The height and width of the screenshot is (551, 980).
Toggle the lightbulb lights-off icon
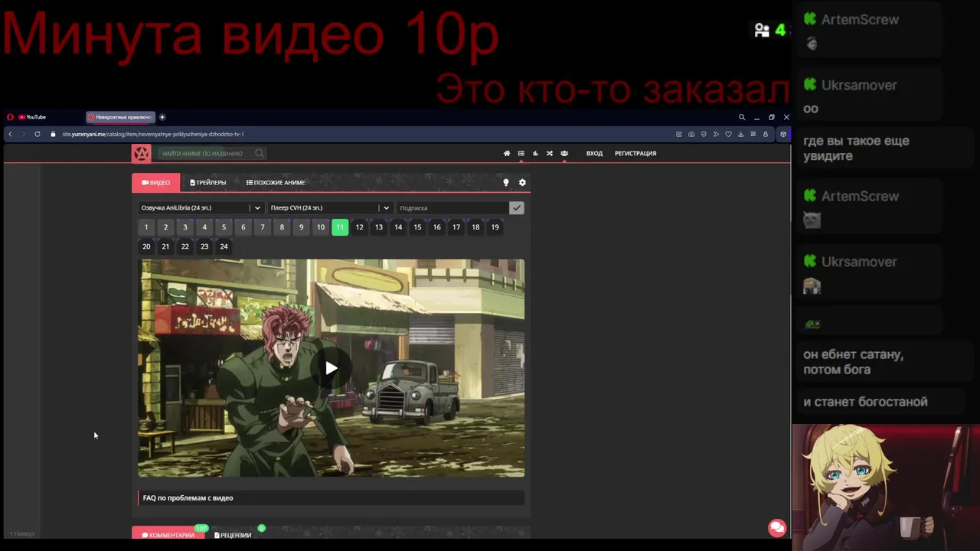505,182
